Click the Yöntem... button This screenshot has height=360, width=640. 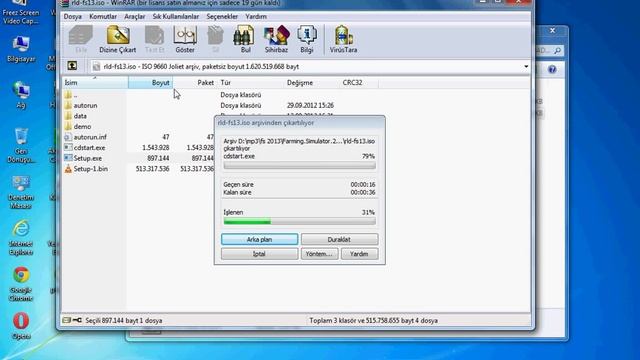319,254
